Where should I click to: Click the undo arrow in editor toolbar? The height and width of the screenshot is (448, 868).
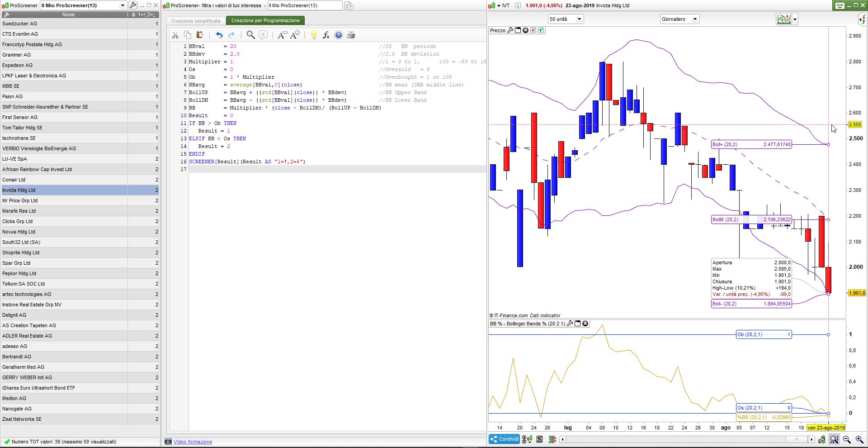click(219, 35)
